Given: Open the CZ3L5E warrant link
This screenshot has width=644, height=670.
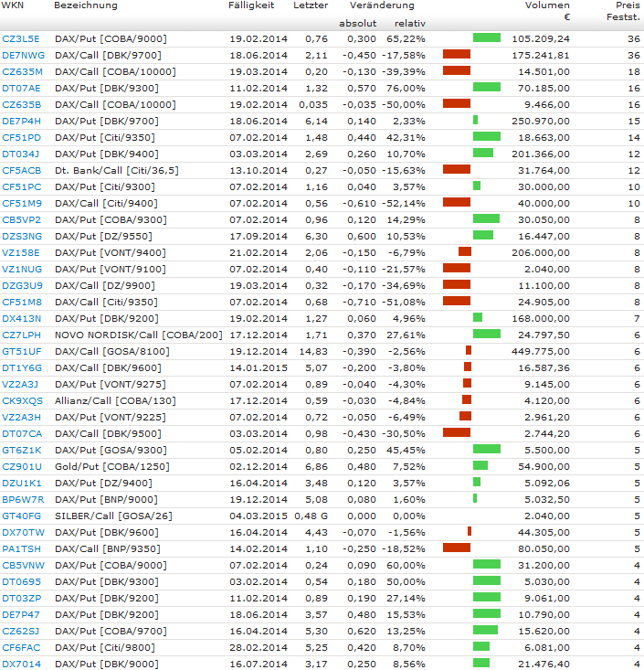Looking at the screenshot, I should coord(21,39).
